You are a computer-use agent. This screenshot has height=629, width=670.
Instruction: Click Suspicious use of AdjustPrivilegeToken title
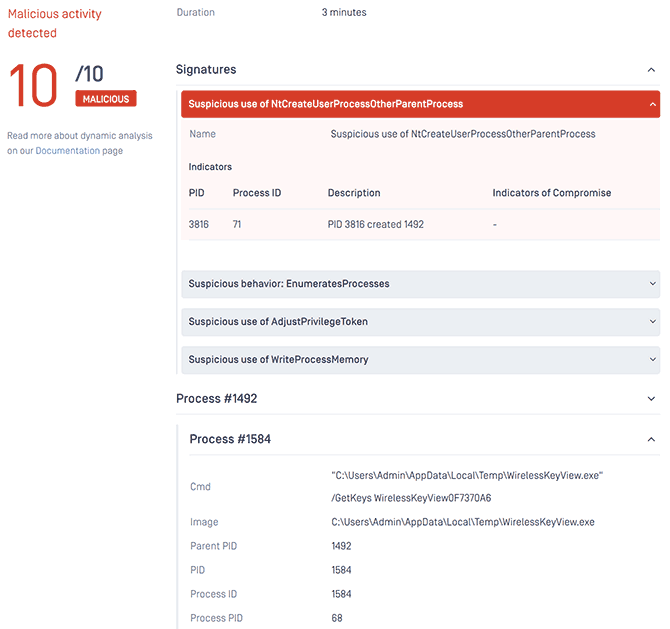(x=278, y=322)
